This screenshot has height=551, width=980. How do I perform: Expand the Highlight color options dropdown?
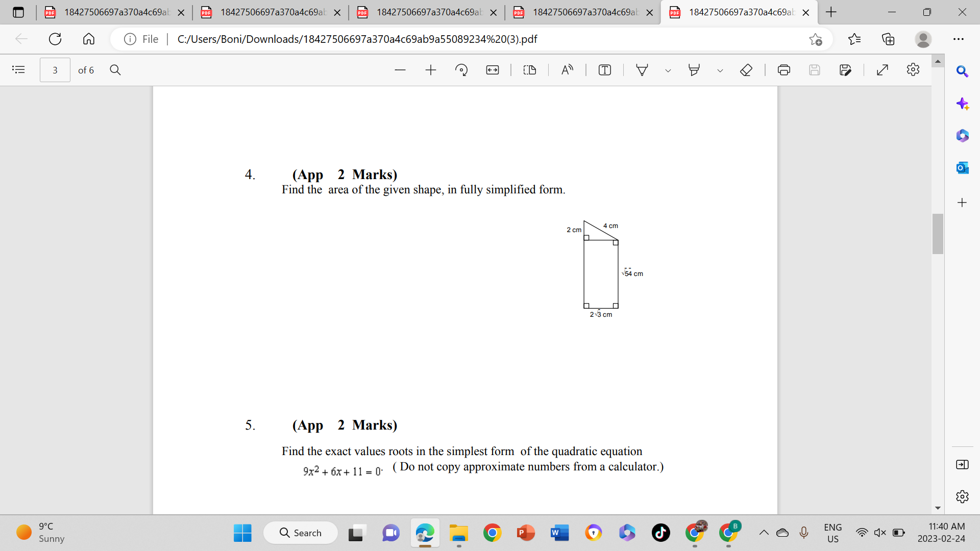click(720, 70)
